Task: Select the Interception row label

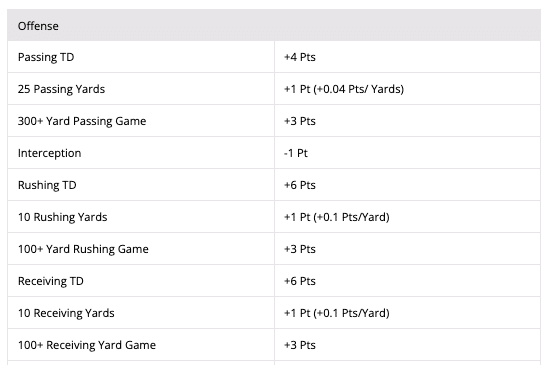Action: (49, 153)
